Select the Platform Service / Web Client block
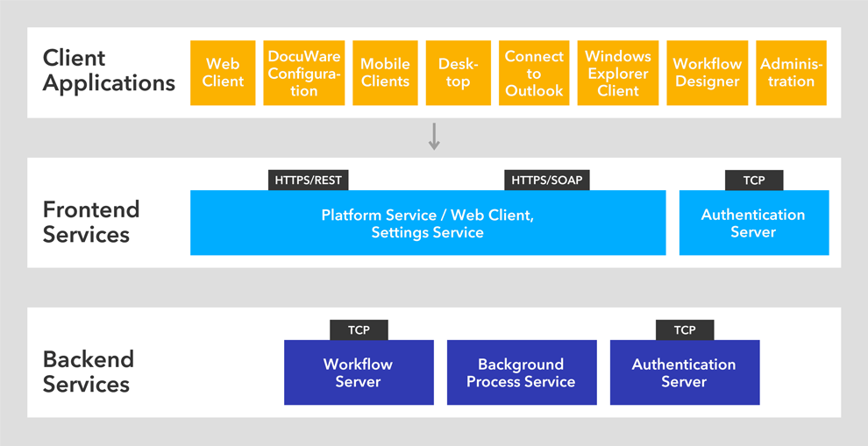Viewport: 868px width, 446px height. (427, 223)
